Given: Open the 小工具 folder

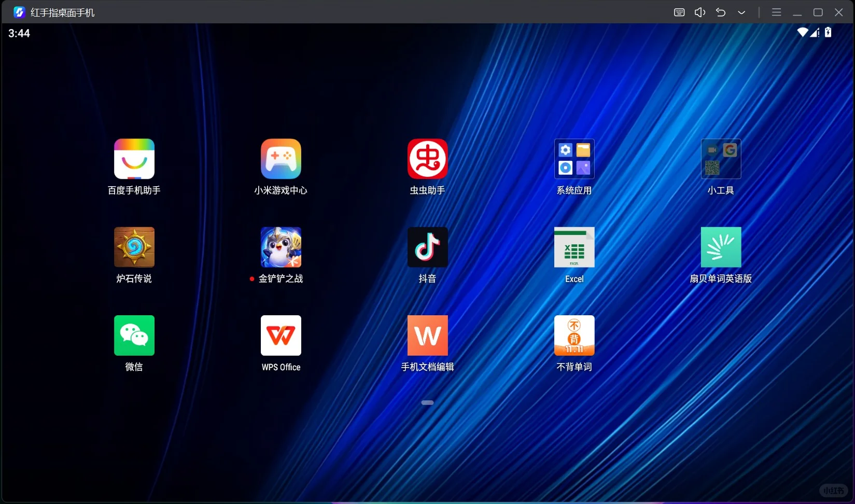Looking at the screenshot, I should click(x=721, y=159).
